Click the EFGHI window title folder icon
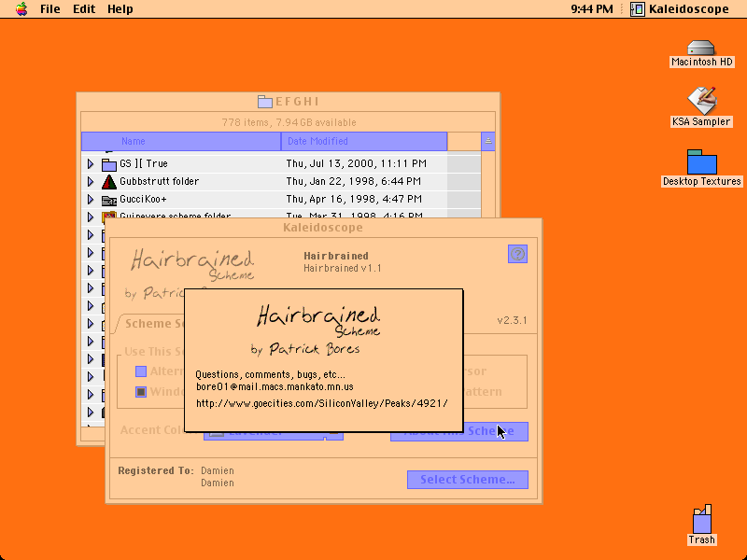Image resolution: width=747 pixels, height=560 pixels. point(265,102)
